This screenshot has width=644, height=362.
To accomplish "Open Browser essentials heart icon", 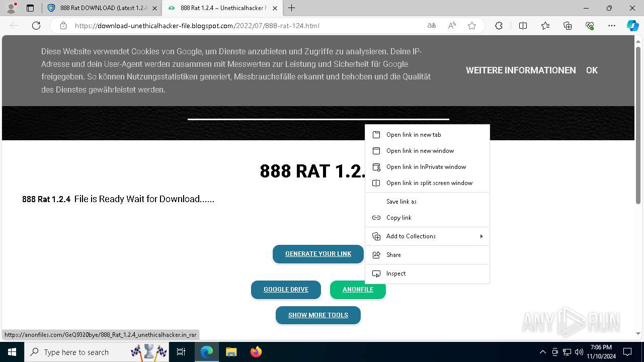I will click(x=590, y=26).
